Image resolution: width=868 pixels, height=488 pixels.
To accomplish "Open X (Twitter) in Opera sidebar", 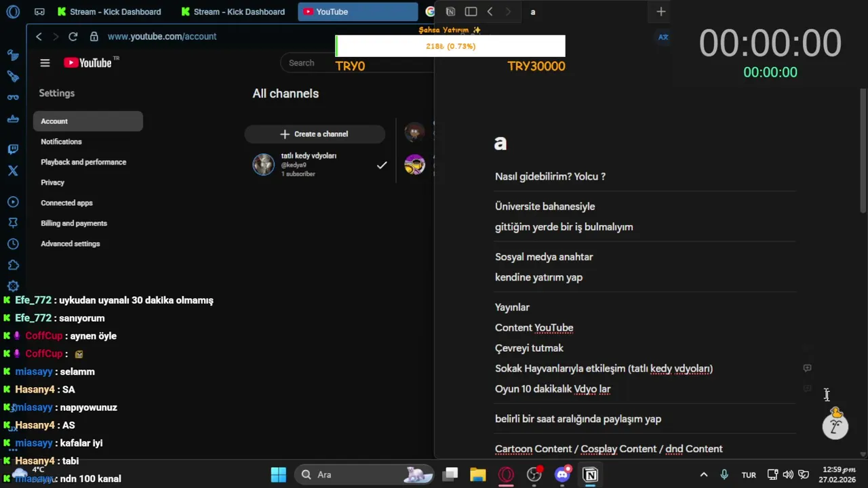I will [x=13, y=171].
